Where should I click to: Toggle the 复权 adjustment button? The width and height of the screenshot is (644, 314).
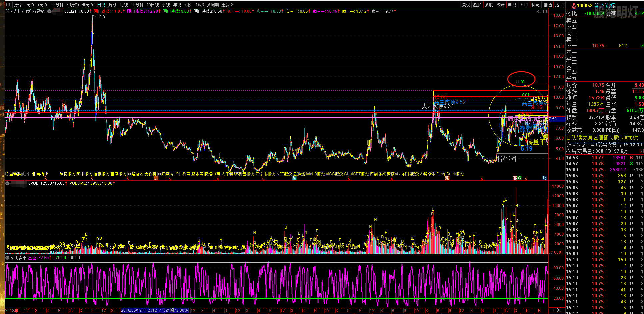pos(466,5)
